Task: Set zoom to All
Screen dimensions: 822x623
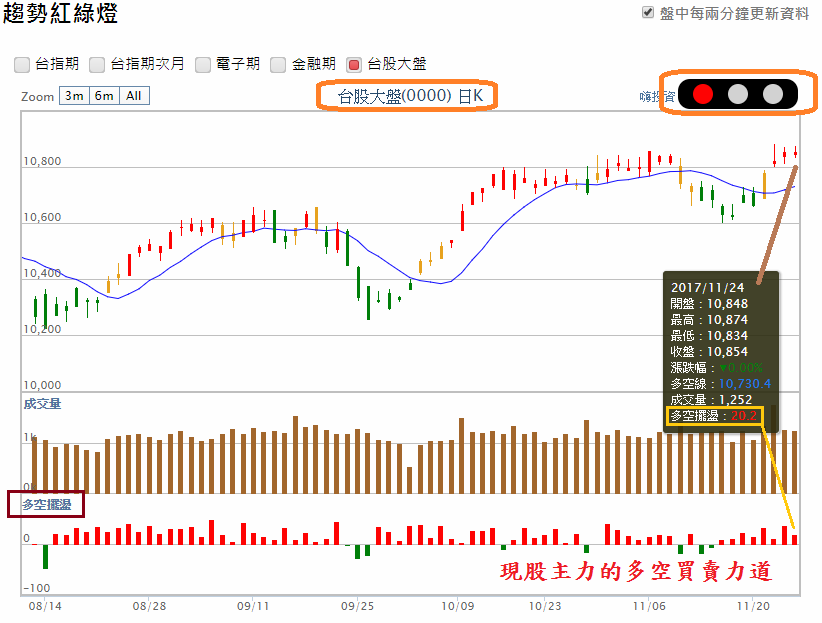Action: click(134, 96)
